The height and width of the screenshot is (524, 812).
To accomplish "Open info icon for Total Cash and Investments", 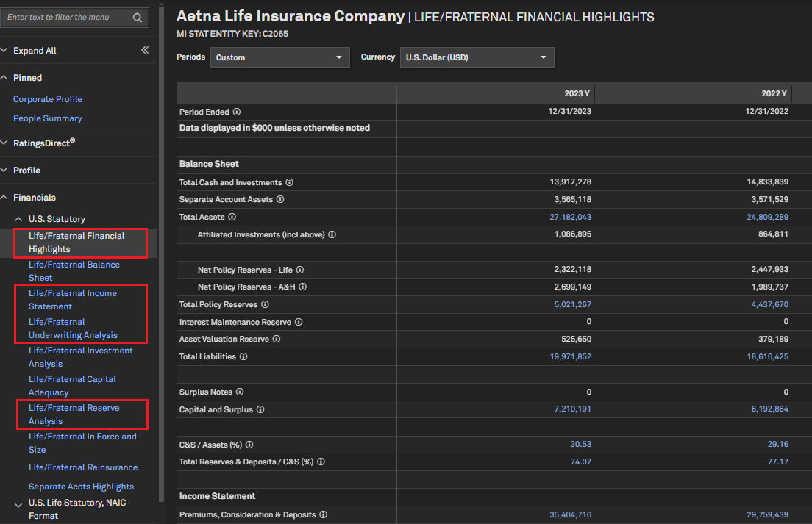I will pyautogui.click(x=290, y=182).
